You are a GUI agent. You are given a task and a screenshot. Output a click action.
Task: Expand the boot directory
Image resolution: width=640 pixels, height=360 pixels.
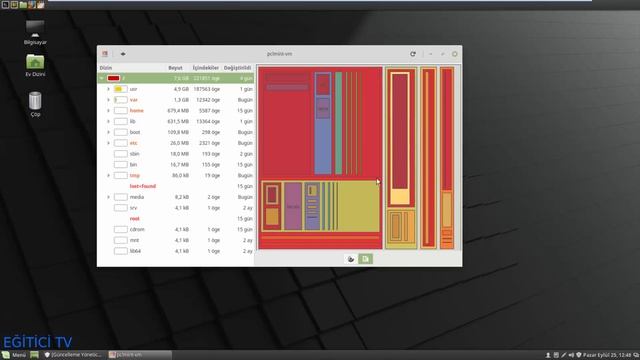tap(109, 132)
